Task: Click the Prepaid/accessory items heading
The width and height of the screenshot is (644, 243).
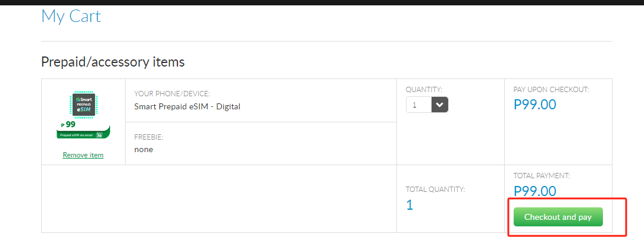Action: coord(112,62)
